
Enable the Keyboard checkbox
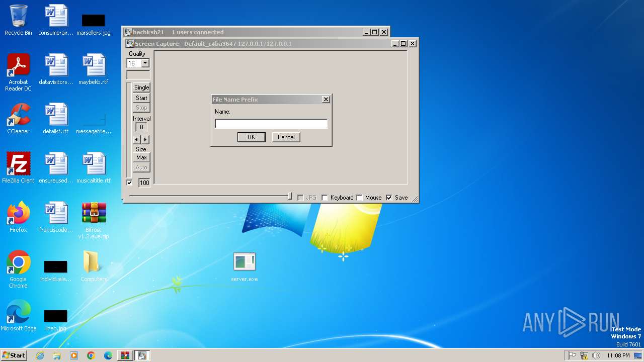click(325, 198)
